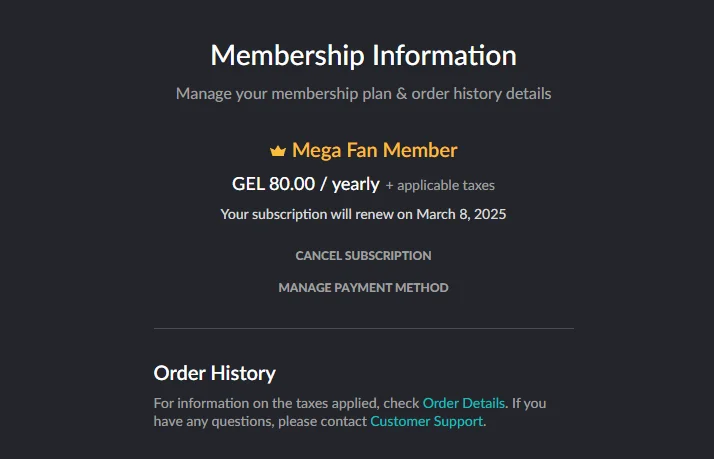Screen dimensions: 714x459
Task: Click the word Information in the main title
Action: (x=444, y=56)
